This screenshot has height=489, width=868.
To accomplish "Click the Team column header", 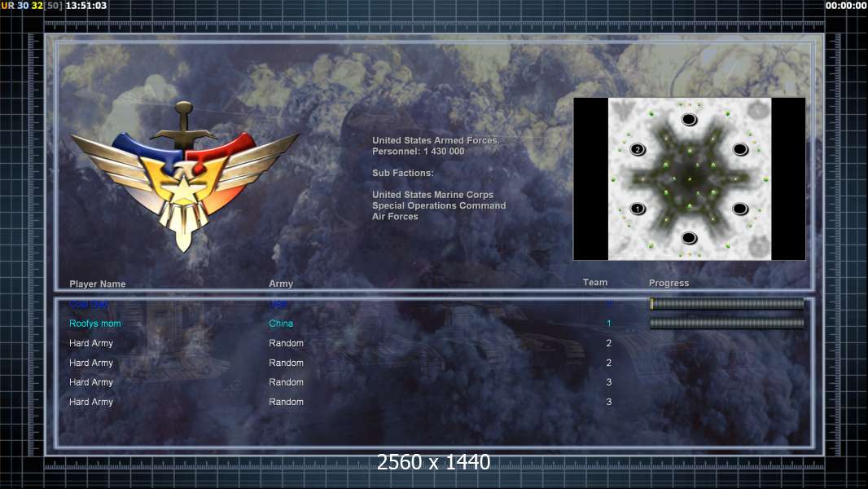I will coord(595,283).
